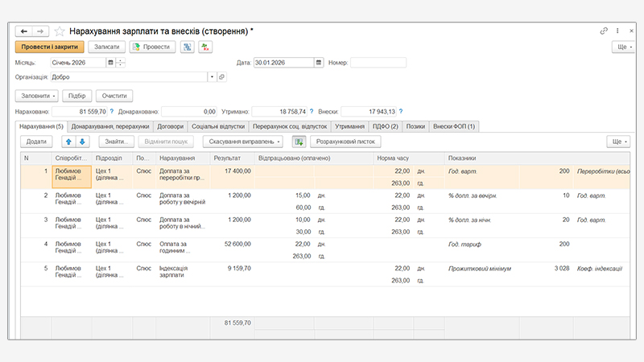This screenshot has height=362, width=644.
Task: Open the top-right Ще menu
Action: click(620, 47)
